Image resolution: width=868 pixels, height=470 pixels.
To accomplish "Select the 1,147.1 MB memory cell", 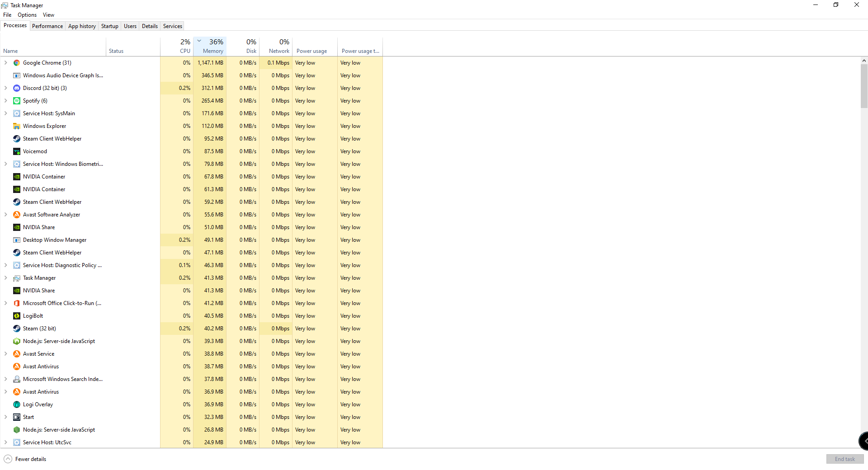I will click(x=210, y=63).
